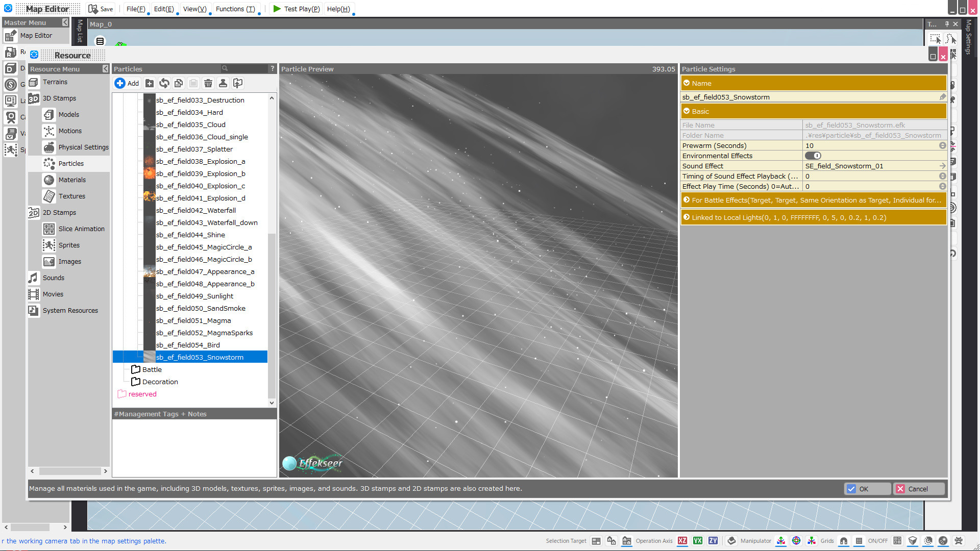The height and width of the screenshot is (551, 980).
Task: Check the OK confirmation checkbox
Action: (x=851, y=489)
